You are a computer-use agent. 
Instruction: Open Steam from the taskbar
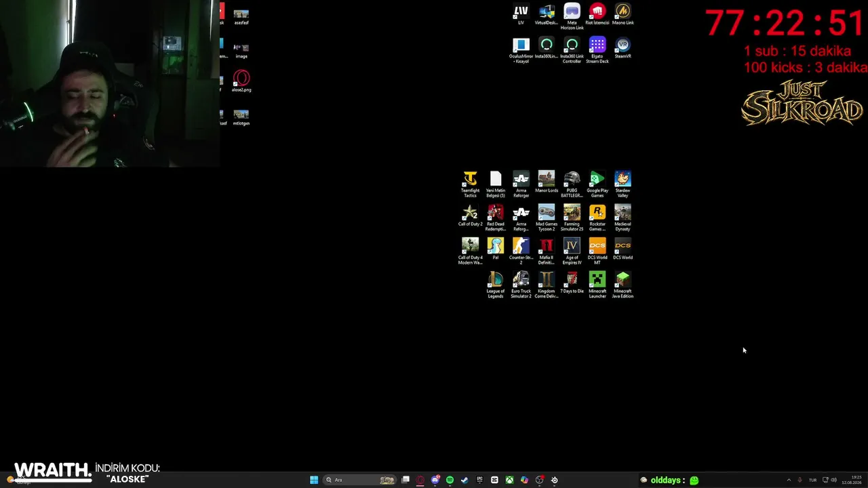(465, 480)
